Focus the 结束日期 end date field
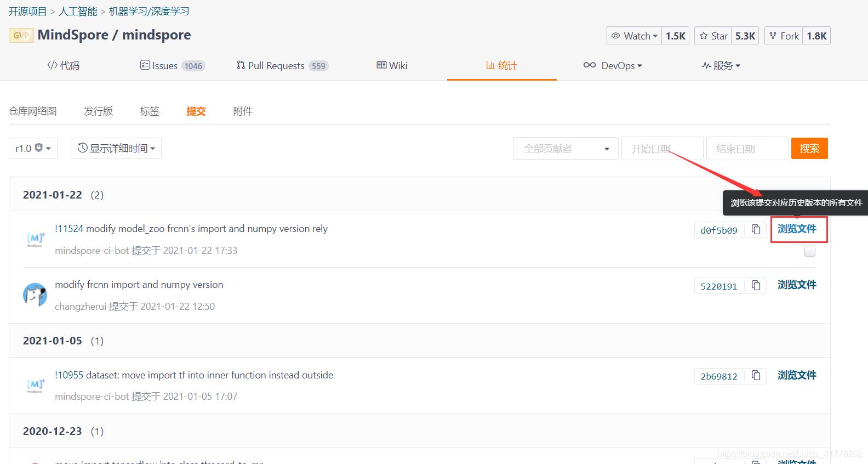The image size is (868, 464). [x=747, y=149]
